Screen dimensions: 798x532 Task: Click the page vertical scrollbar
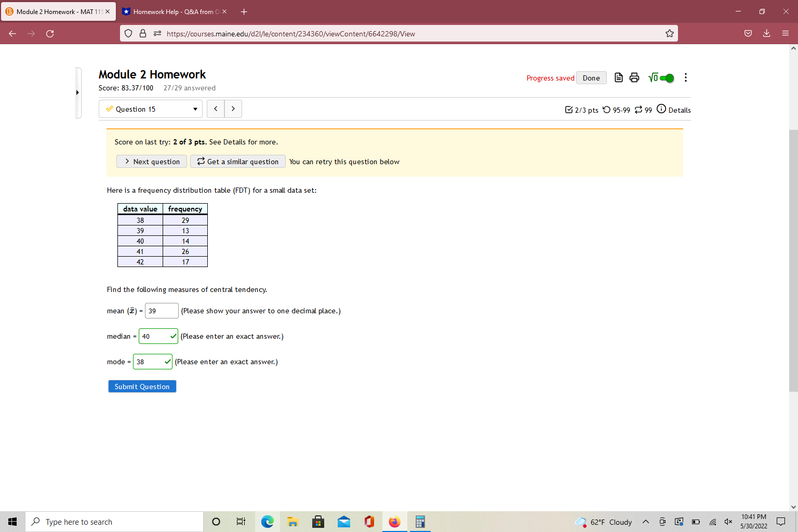pyautogui.click(x=793, y=260)
